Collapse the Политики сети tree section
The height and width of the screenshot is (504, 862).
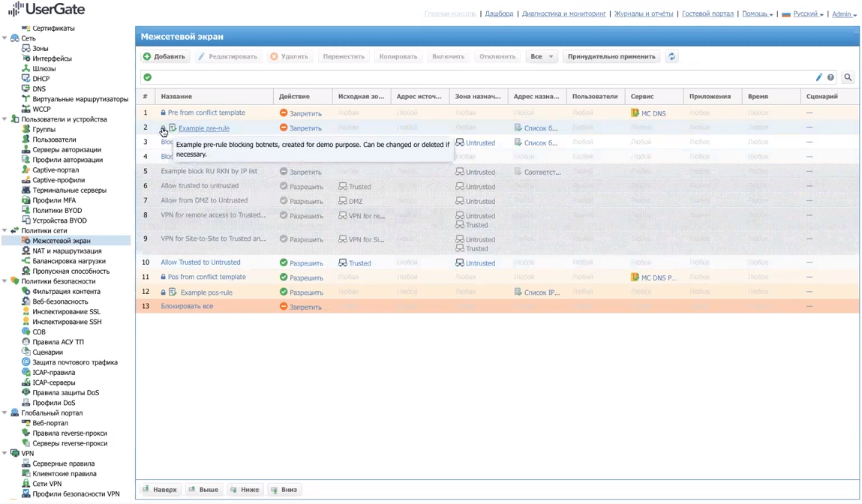[5, 231]
